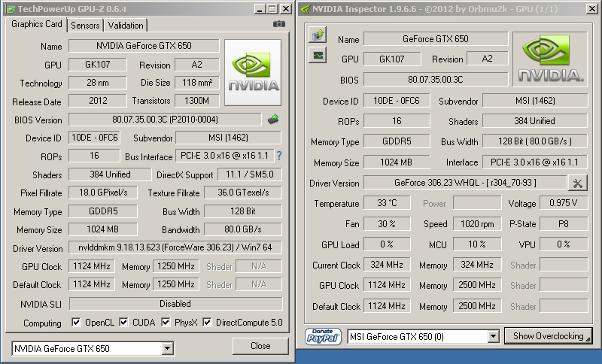Click the Bus Interface question mark icon
This screenshot has height=364, width=602.
coord(278,156)
